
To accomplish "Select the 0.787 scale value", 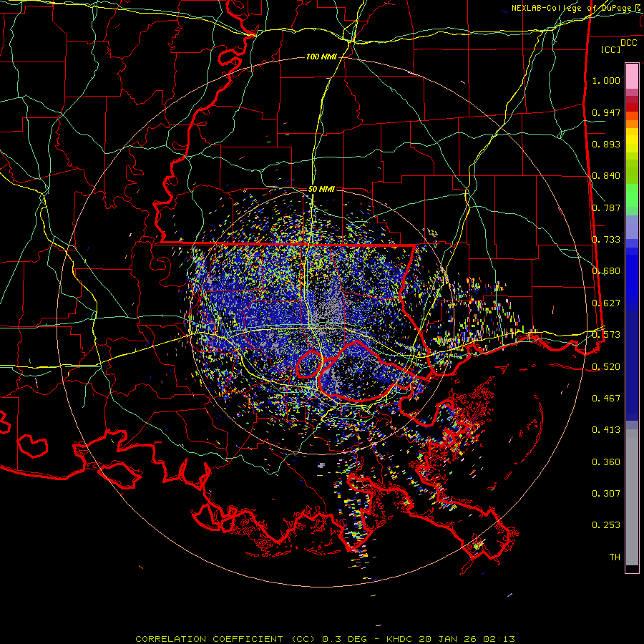I will click(x=606, y=208).
